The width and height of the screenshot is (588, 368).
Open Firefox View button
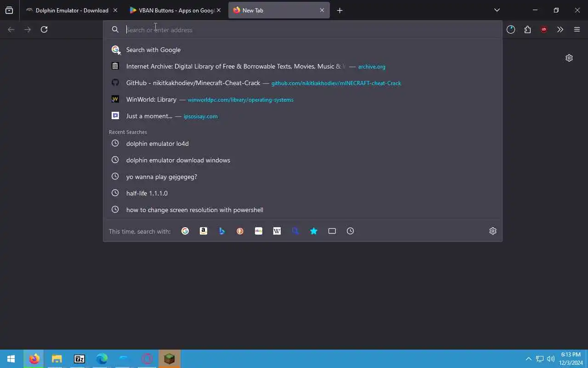(9, 10)
